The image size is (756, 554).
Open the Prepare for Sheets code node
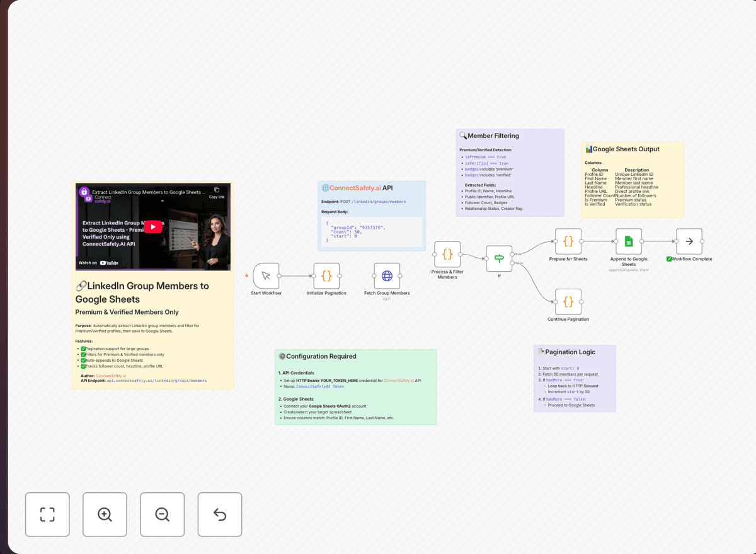coord(568,240)
